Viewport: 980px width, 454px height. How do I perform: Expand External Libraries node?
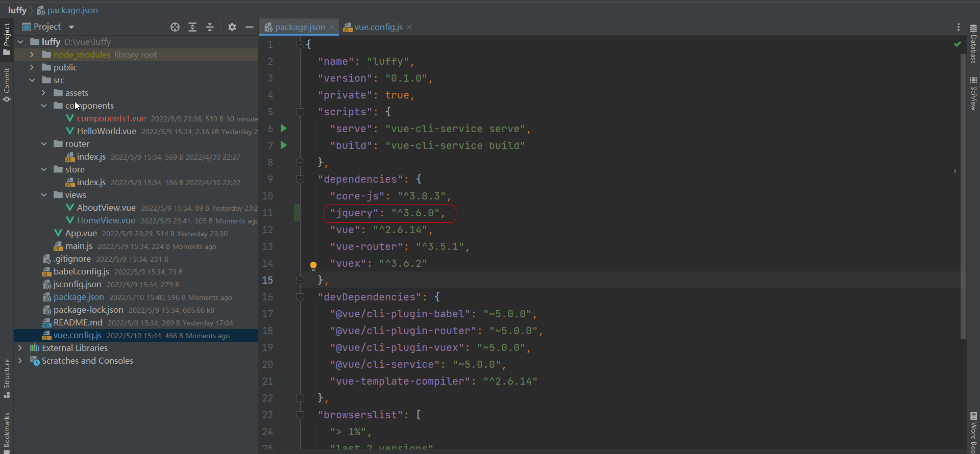[x=20, y=348]
